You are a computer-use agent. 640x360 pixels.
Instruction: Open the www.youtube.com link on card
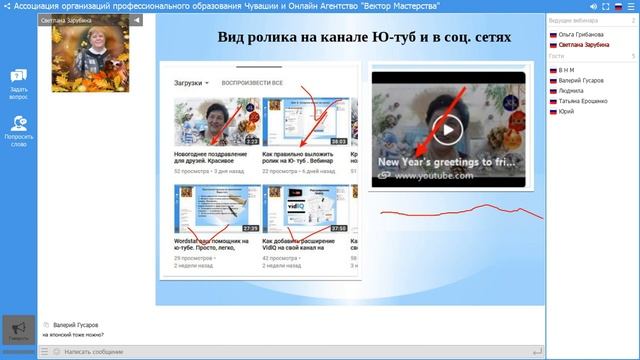point(434,176)
